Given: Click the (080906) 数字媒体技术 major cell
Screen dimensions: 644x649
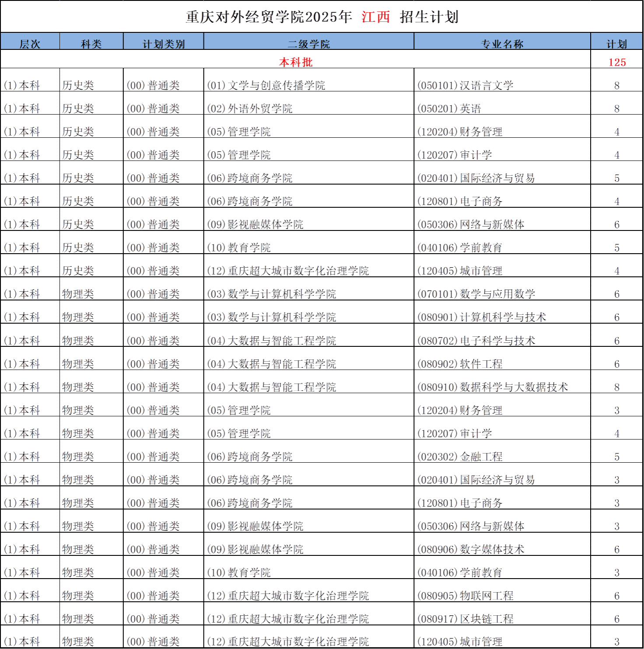Looking at the screenshot, I should (x=471, y=550).
